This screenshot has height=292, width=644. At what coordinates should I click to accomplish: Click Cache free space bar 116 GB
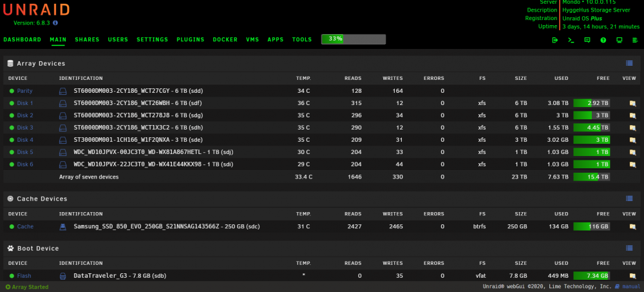[x=591, y=227]
